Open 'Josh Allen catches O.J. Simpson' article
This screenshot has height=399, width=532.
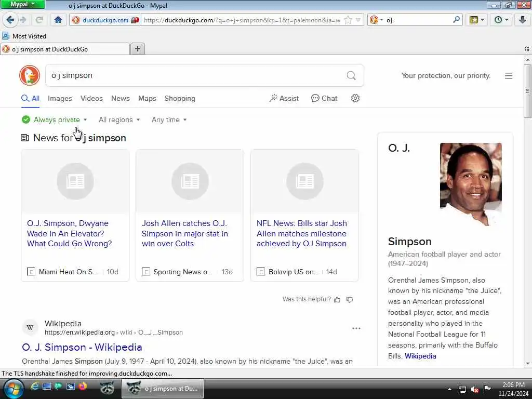(185, 233)
